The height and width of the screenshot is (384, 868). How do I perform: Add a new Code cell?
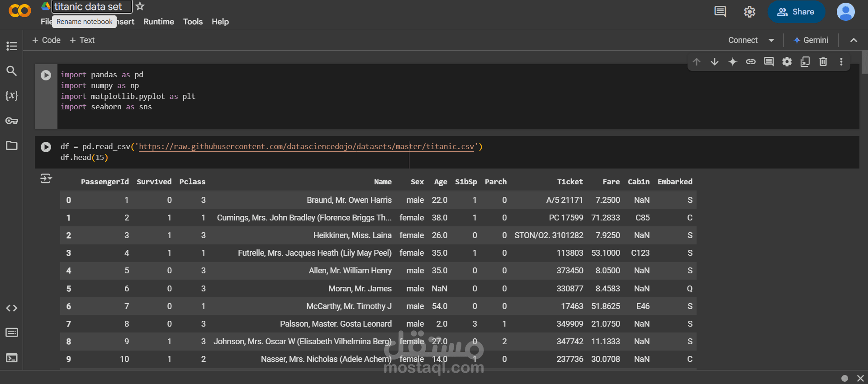46,40
